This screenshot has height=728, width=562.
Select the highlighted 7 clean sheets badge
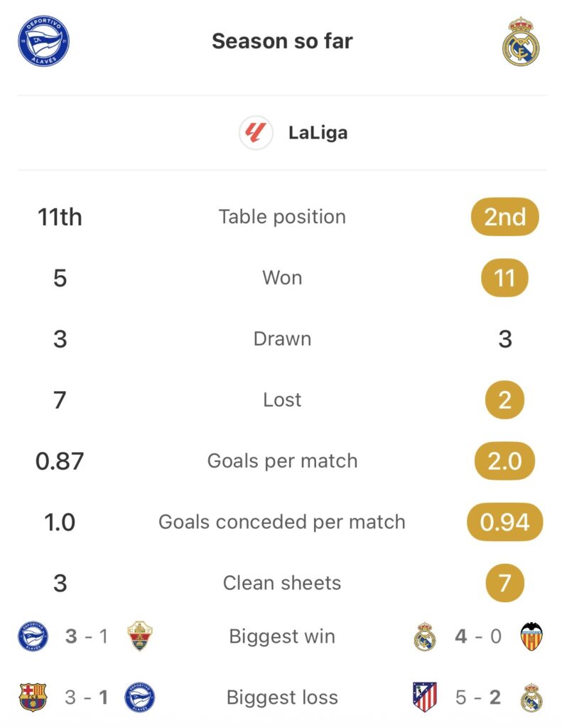coord(504,583)
